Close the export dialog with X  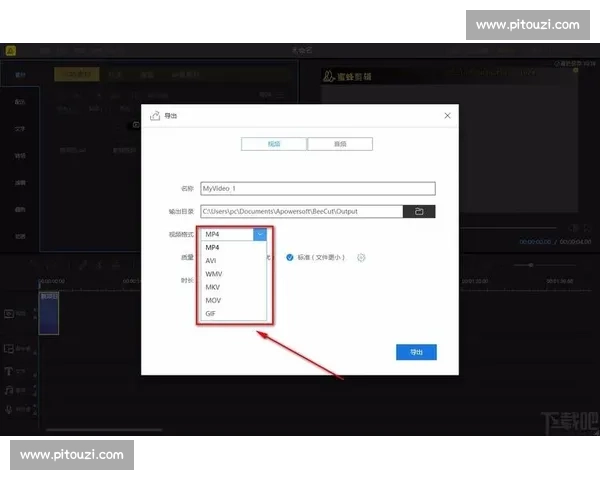coord(447,116)
